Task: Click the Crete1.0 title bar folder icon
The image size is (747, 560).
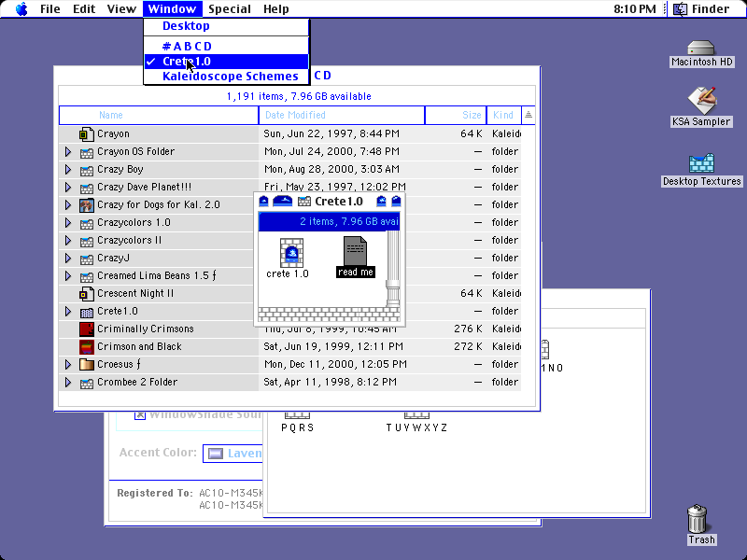Action: (x=304, y=202)
